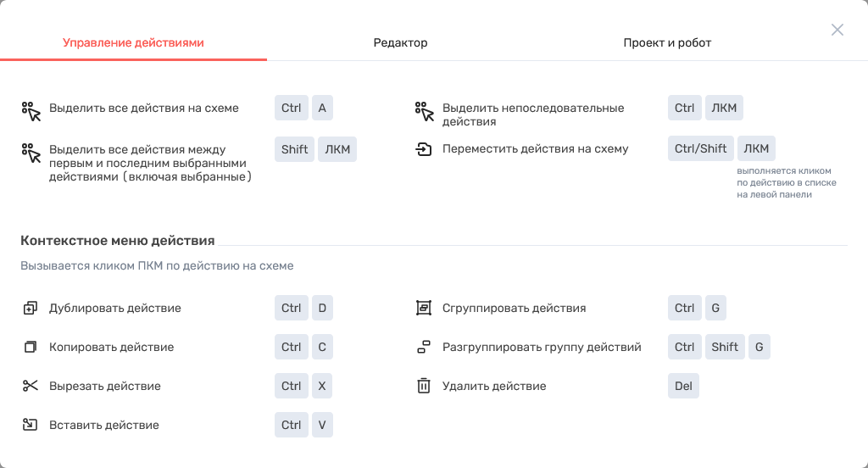Click the Del key badge
The height and width of the screenshot is (468, 868).
(683, 387)
